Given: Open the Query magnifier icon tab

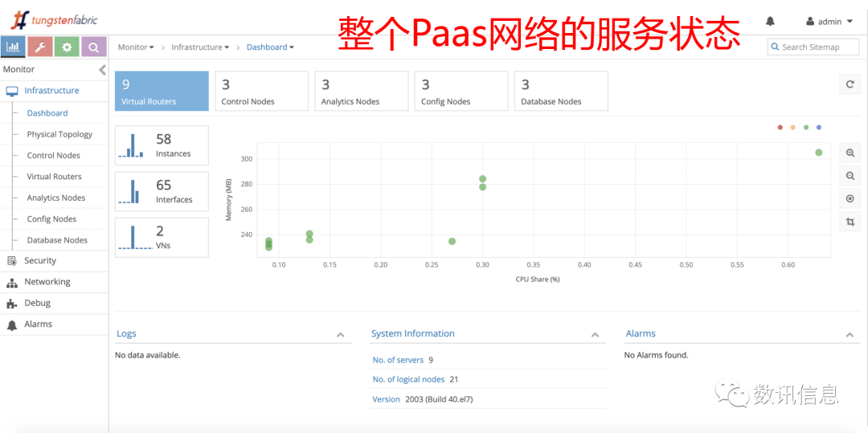Looking at the screenshot, I should click(x=94, y=47).
